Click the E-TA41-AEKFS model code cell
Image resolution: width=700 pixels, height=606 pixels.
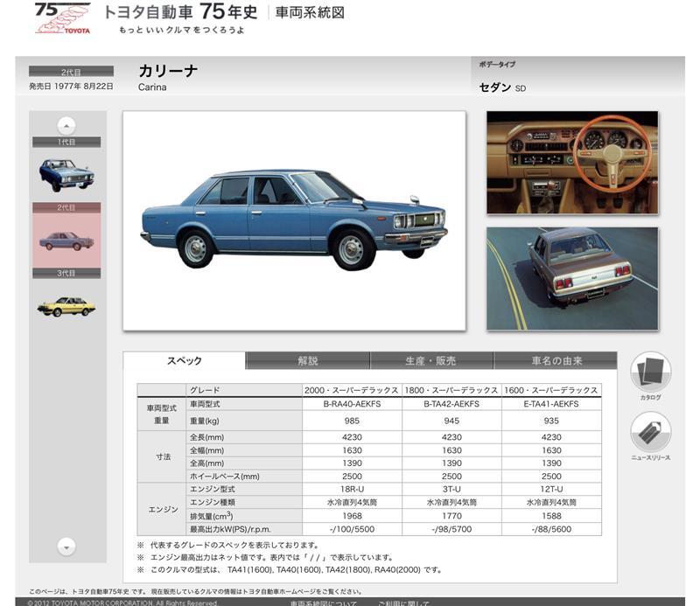coord(551,404)
